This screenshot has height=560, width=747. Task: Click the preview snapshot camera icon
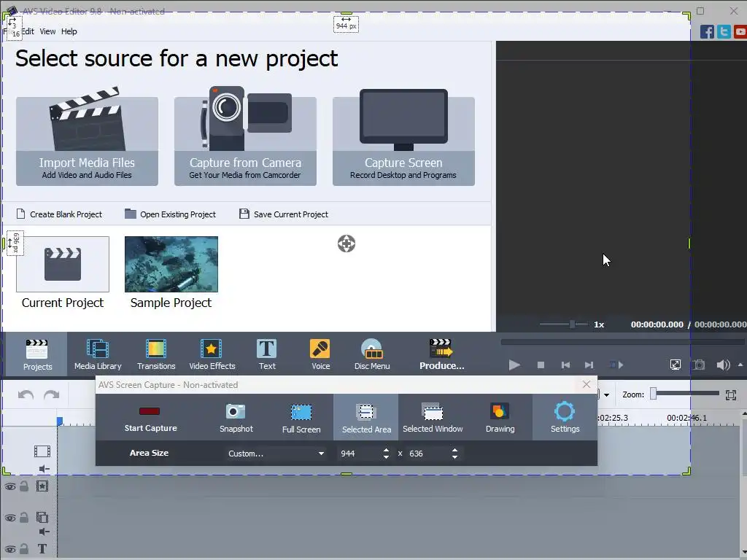click(x=698, y=365)
